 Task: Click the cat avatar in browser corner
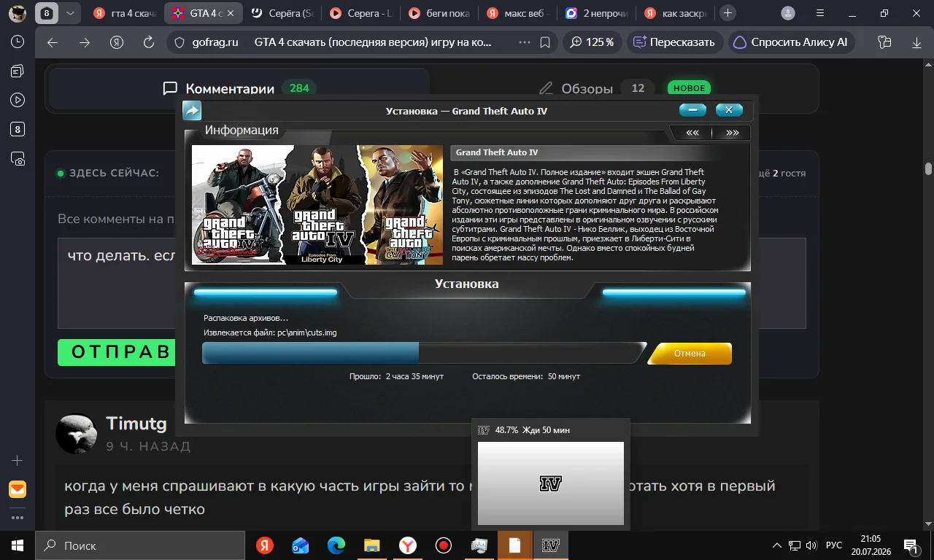pyautogui.click(x=18, y=13)
